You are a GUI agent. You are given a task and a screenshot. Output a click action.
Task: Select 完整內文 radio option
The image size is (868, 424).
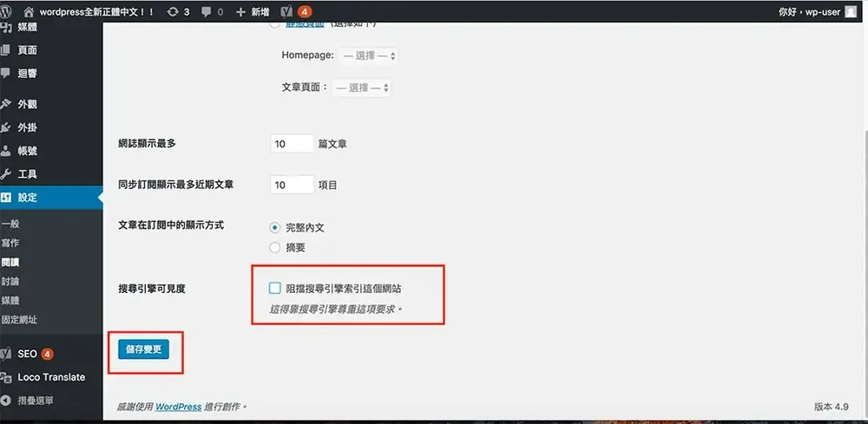click(x=274, y=228)
